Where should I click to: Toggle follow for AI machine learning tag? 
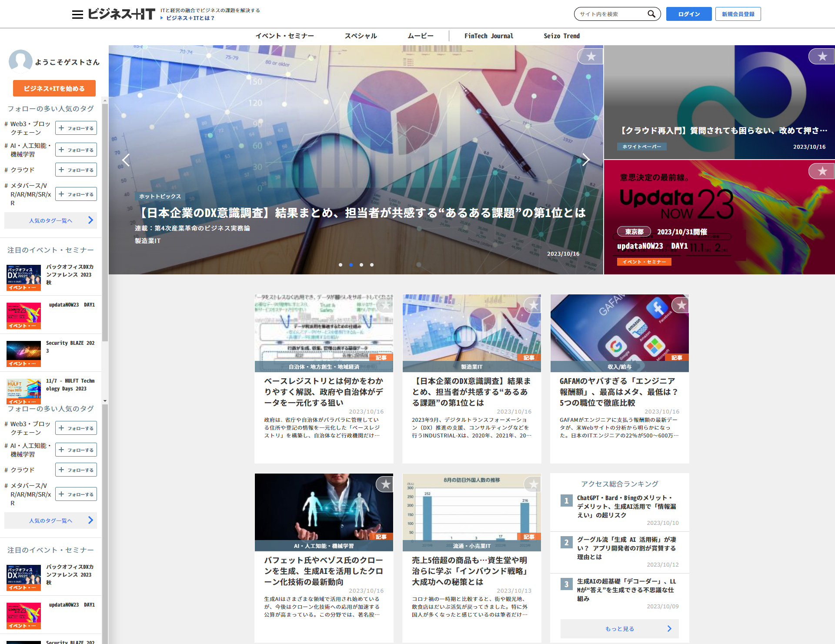pyautogui.click(x=76, y=150)
